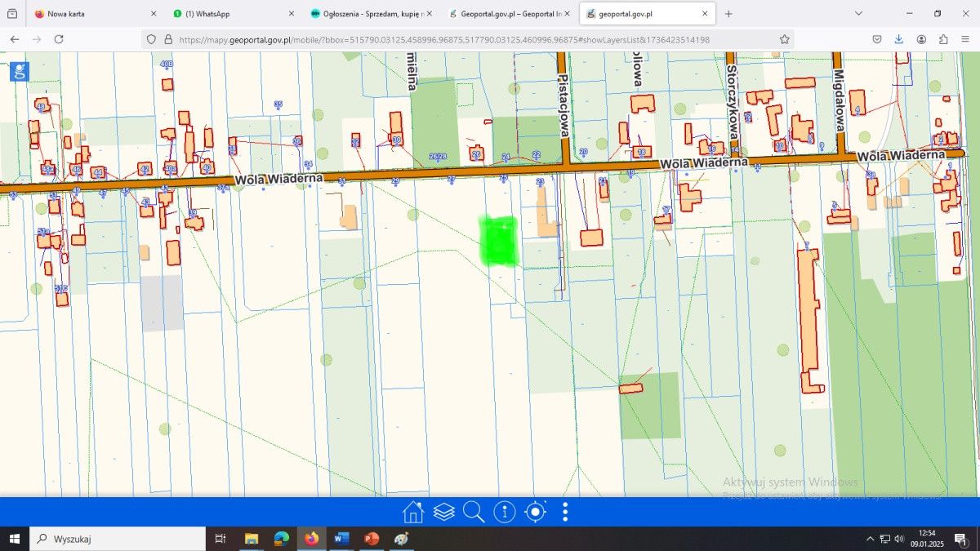Click the Geoportal logo in the map corner
Image resolution: width=980 pixels, height=551 pixels.
point(20,70)
